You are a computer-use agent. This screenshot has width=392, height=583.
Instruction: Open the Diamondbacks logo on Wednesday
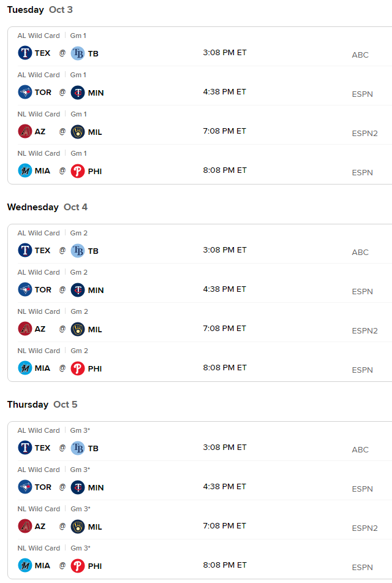click(25, 329)
